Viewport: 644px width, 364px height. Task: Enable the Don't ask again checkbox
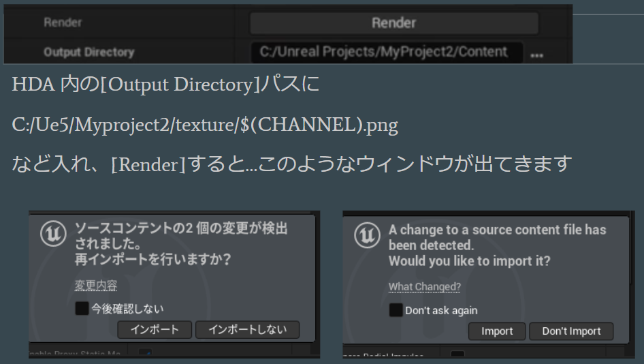[396, 310]
